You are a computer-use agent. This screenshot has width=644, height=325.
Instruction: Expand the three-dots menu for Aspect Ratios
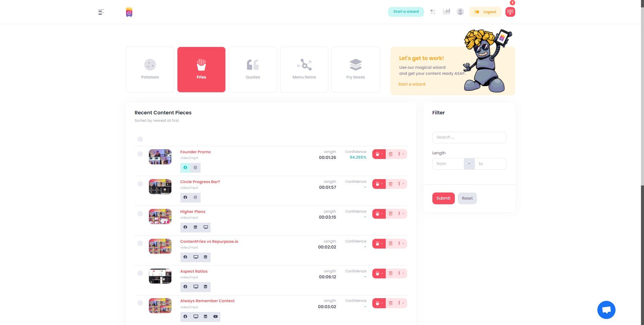click(x=401, y=274)
